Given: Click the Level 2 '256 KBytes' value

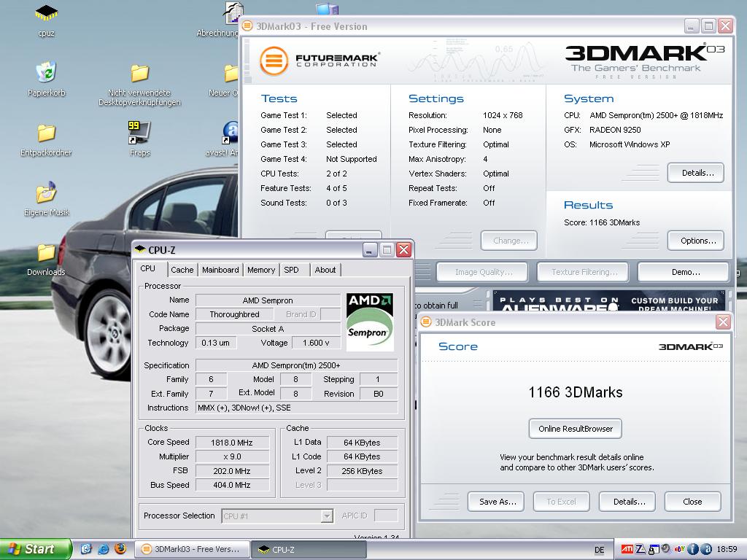Looking at the screenshot, I should click(362, 471).
